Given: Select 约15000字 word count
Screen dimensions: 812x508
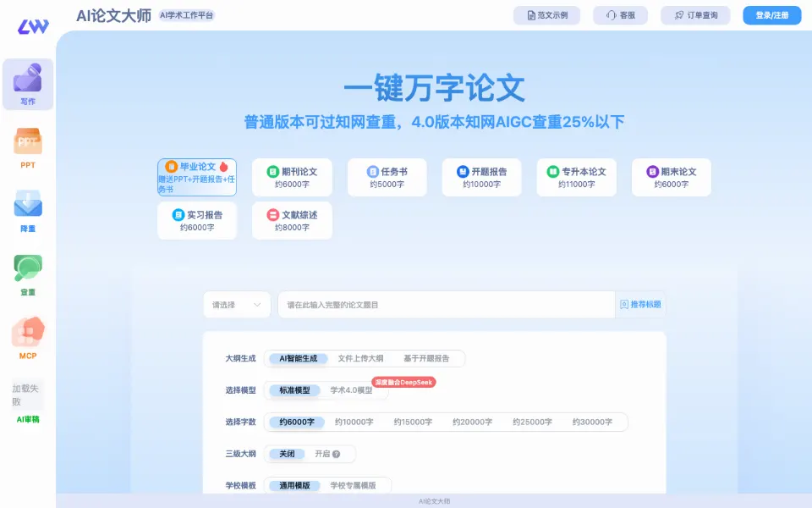Looking at the screenshot, I should pyautogui.click(x=413, y=422).
